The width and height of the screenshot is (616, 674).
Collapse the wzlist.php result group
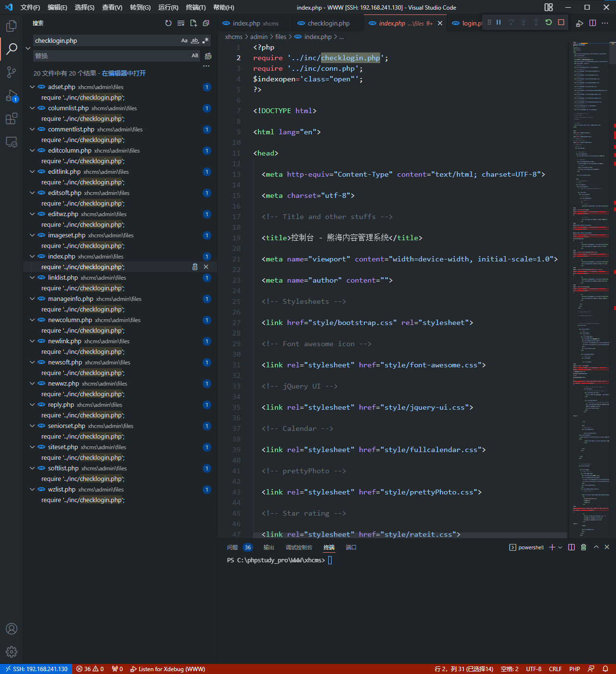pyautogui.click(x=32, y=489)
